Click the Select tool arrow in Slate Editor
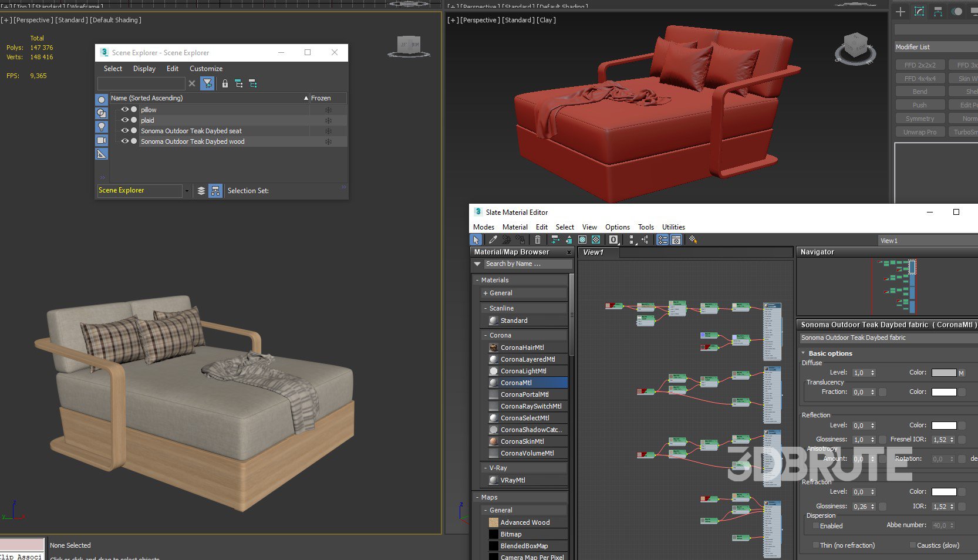The width and height of the screenshot is (978, 560). click(x=476, y=239)
